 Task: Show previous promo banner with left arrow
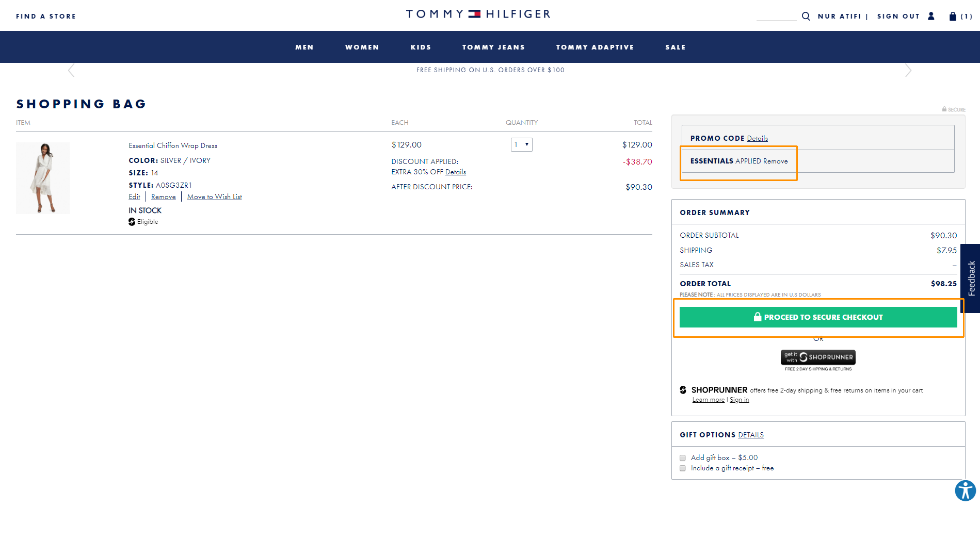pos(71,70)
